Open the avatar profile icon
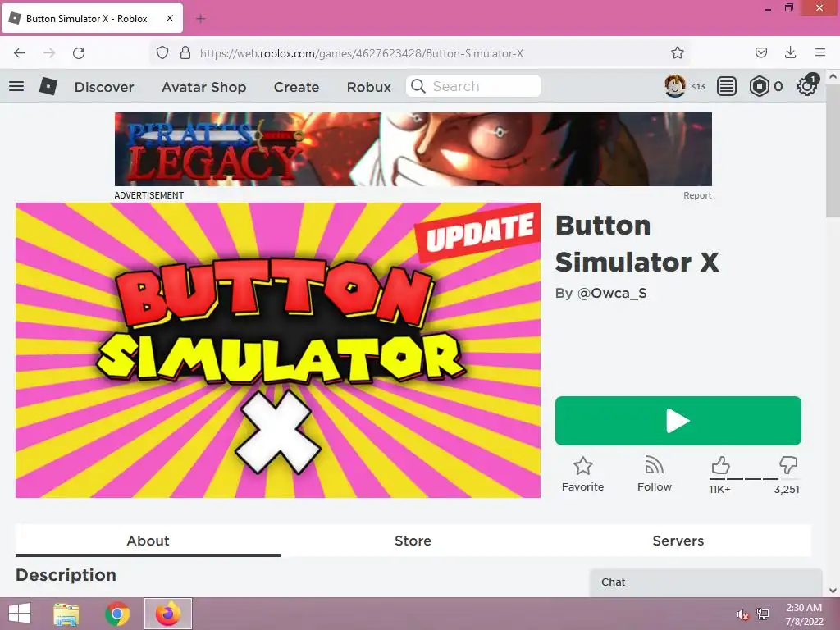The height and width of the screenshot is (630, 840). (674, 85)
